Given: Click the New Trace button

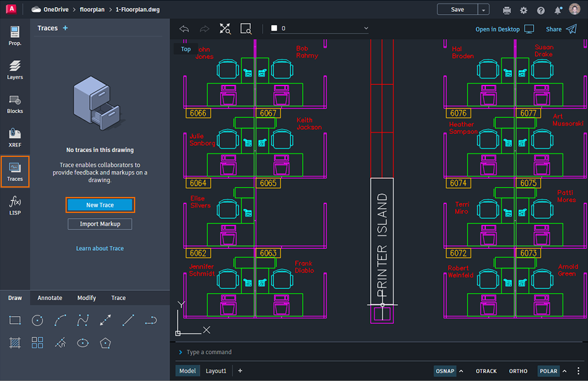Looking at the screenshot, I should tap(100, 205).
